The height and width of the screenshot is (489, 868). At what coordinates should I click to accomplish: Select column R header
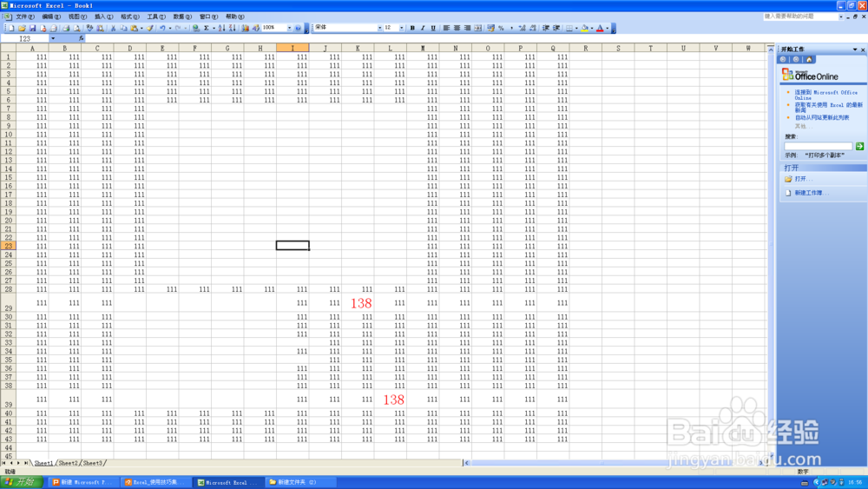click(x=585, y=48)
